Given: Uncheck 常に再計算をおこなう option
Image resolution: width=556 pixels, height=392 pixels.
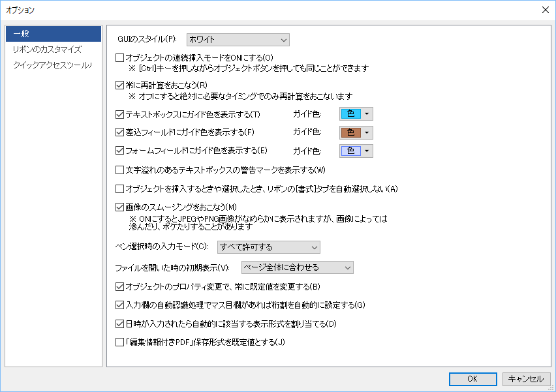Looking at the screenshot, I should [120, 85].
